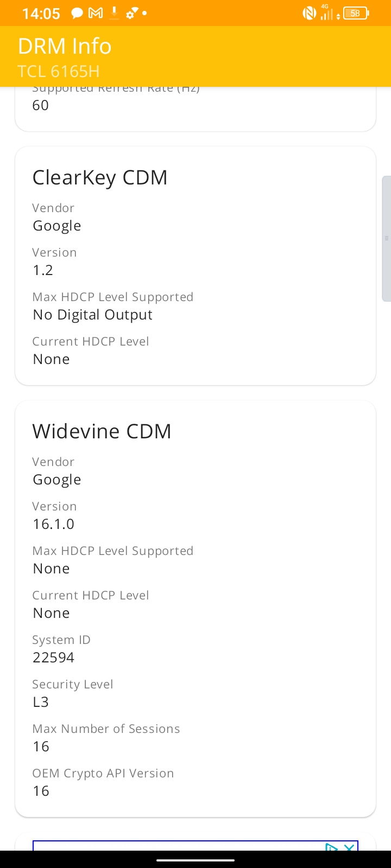The width and height of the screenshot is (391, 868).
Task: Open the AdChoices info icon on the ad
Action: pos(331,847)
